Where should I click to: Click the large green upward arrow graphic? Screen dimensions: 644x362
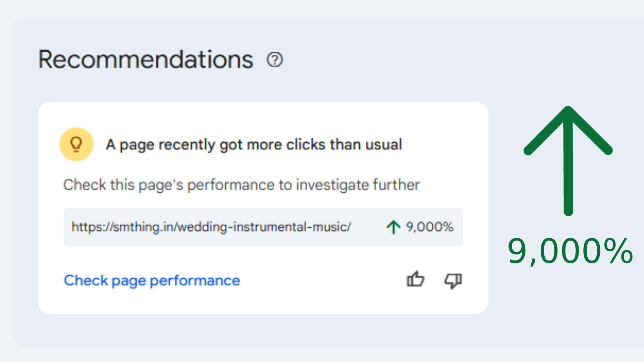(568, 160)
